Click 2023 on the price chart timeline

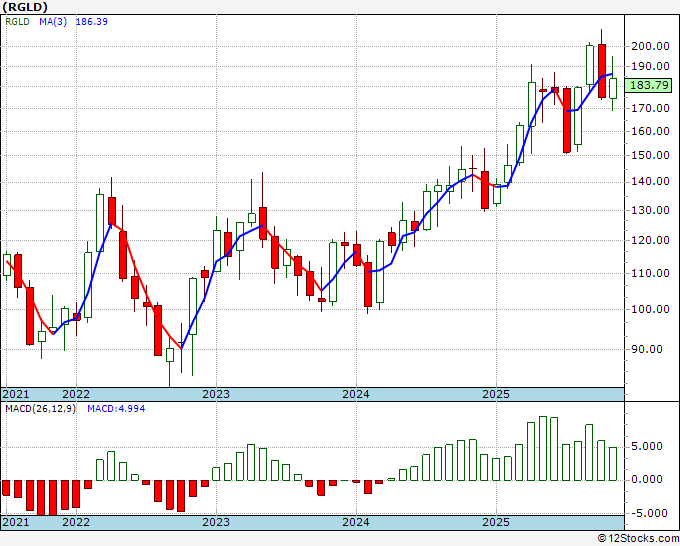(x=216, y=394)
